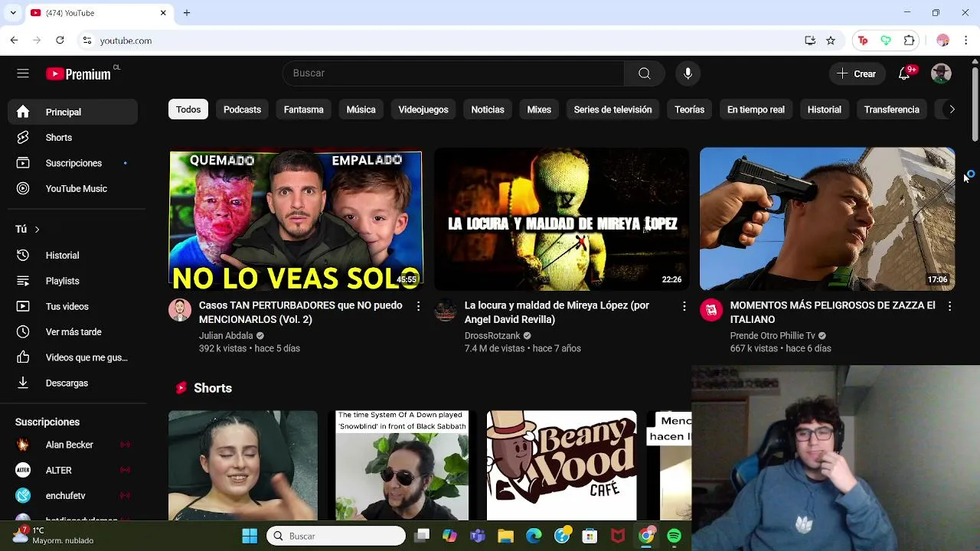Open Playlists in the sidebar
Screen dimensions: 980x551
(x=73, y=281)
